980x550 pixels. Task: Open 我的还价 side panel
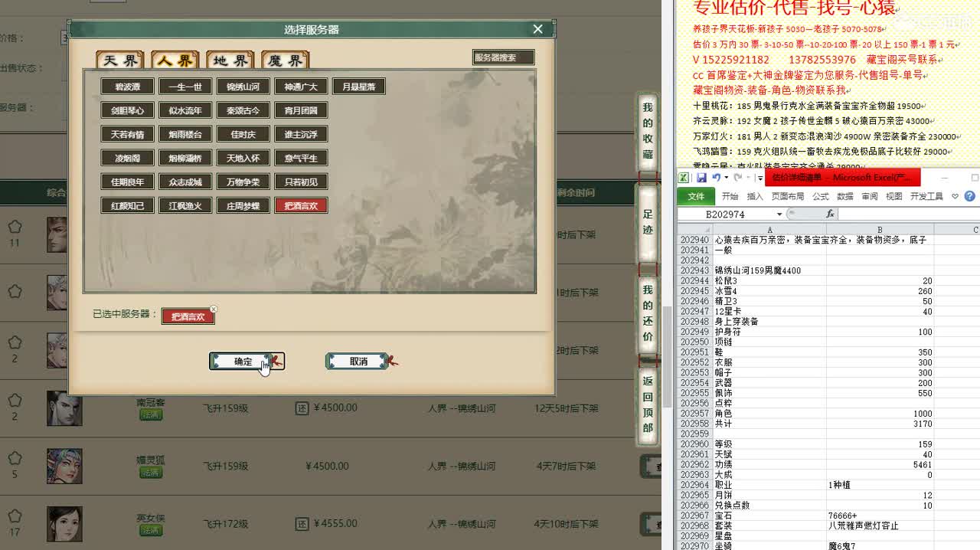(x=648, y=313)
